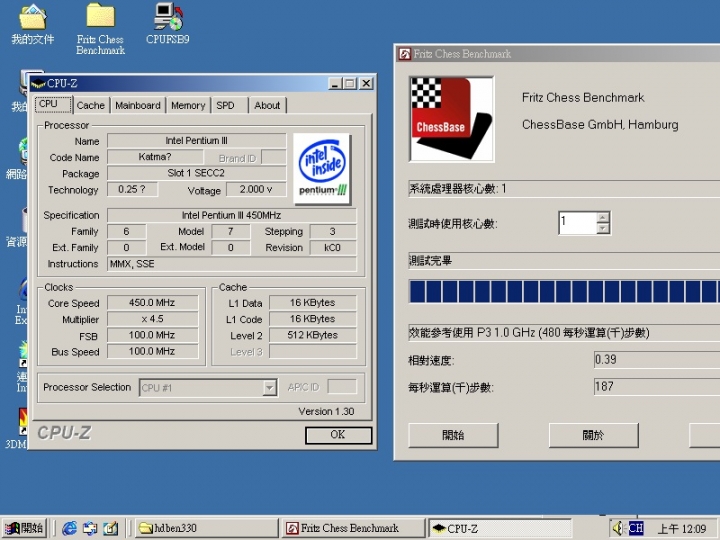Open the 我的文件 desktop folder
This screenshot has height=540, width=720.
[32, 24]
